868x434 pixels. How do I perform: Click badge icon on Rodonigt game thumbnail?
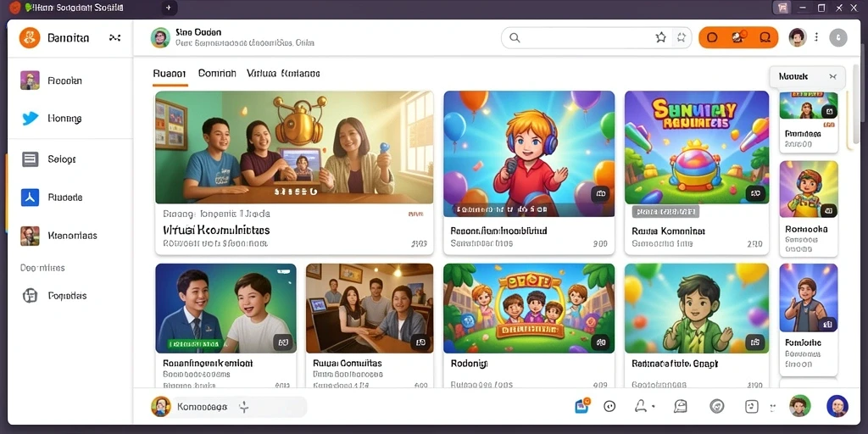[600, 342]
